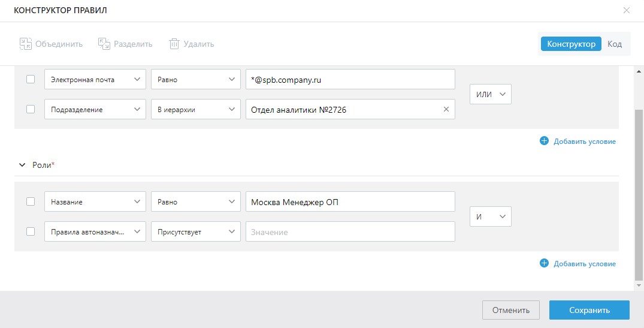
Task: Tick the Подразделение condition checkbox
Action: click(31, 110)
